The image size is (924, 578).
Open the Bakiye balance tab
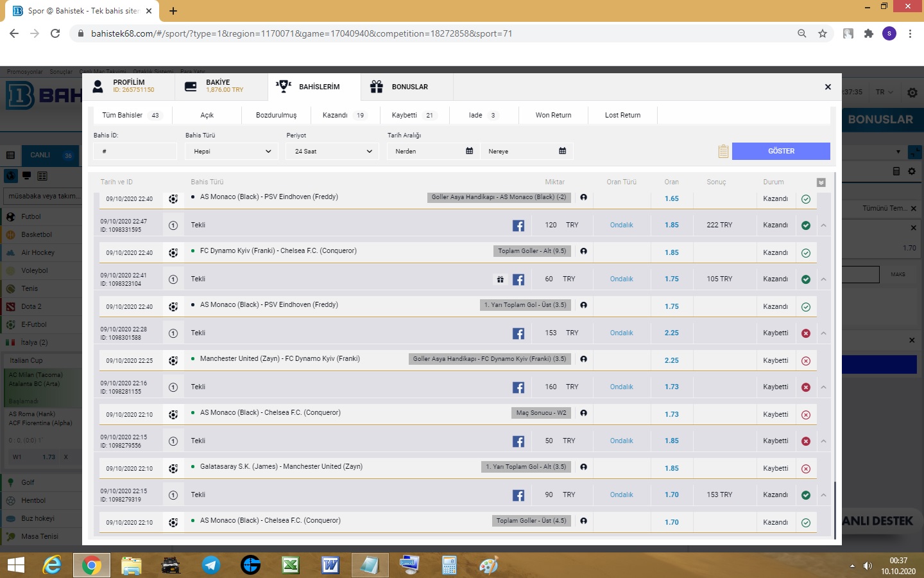[x=221, y=86]
